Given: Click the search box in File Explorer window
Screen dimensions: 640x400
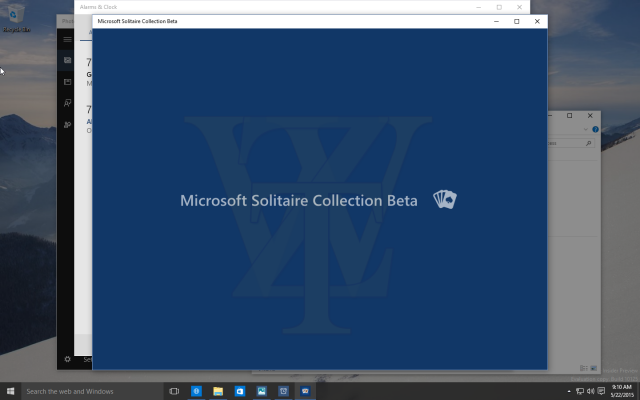Looking at the screenshot, I should (x=571, y=143).
